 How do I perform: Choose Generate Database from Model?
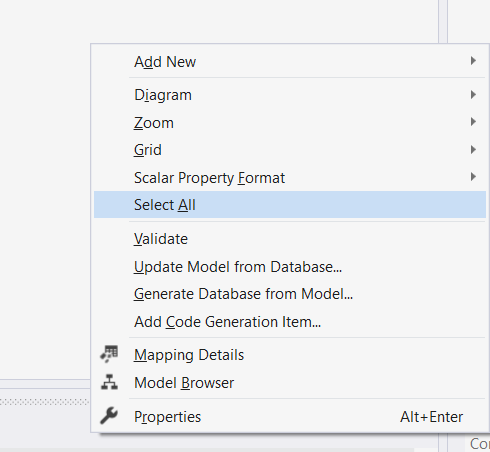point(290,294)
